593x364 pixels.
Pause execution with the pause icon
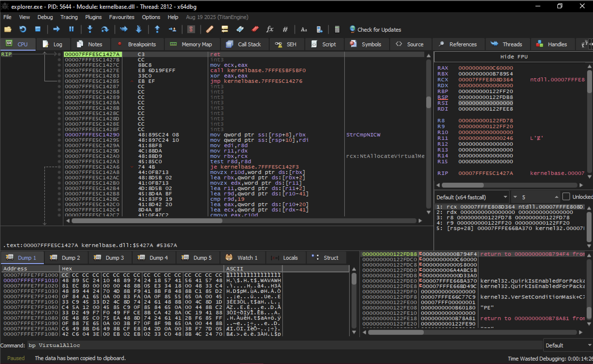tap(71, 29)
